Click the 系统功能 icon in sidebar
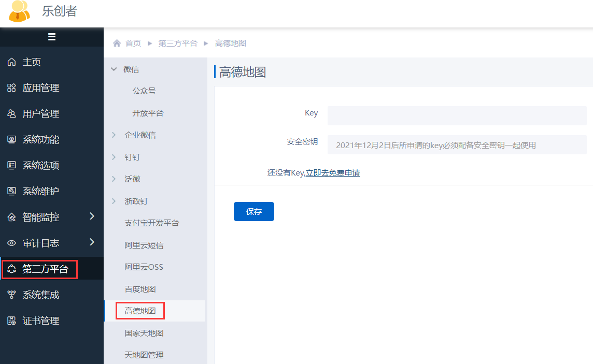This screenshot has width=593, height=364. [11, 140]
